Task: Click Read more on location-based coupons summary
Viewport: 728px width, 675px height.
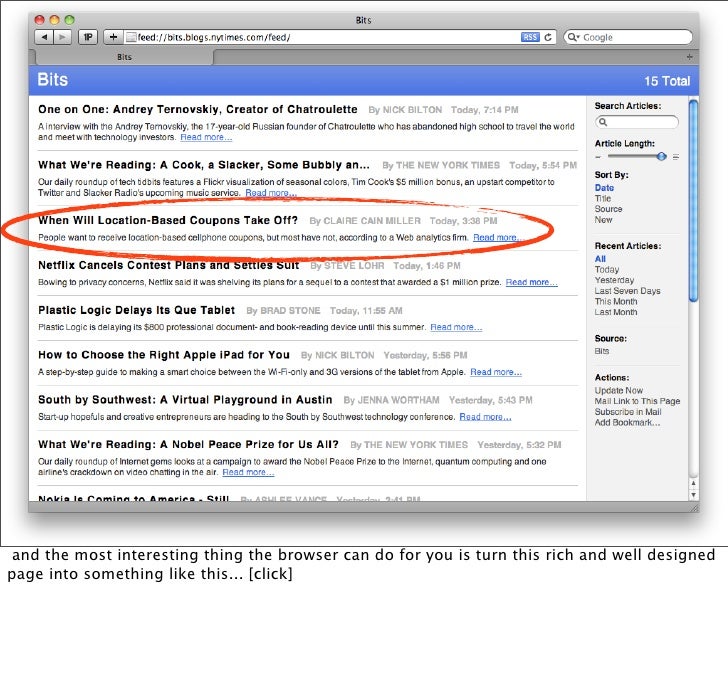Action: pos(498,238)
